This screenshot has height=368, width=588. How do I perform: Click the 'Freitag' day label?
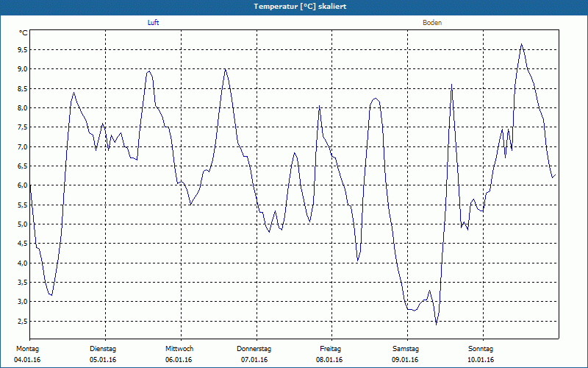click(x=330, y=349)
